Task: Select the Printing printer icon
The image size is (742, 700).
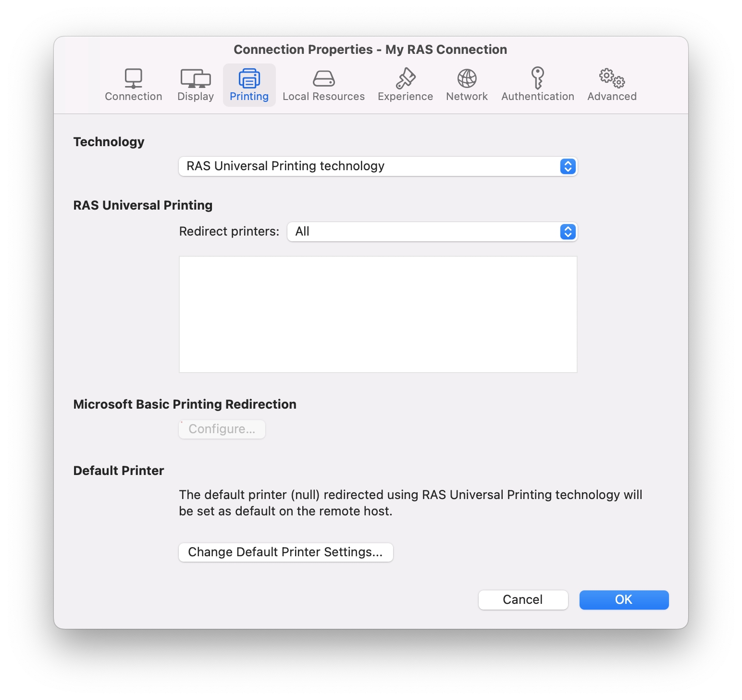Action: click(x=249, y=78)
